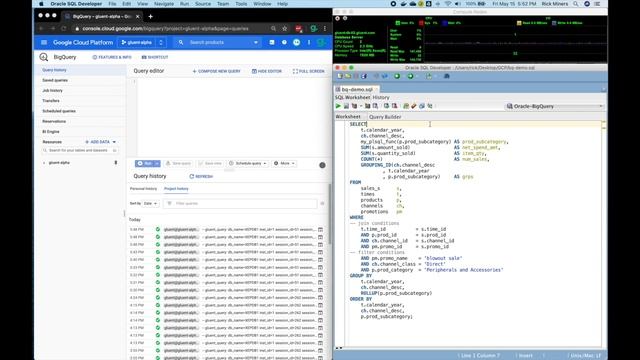Click Transfers in BigQuery sidebar
The width and height of the screenshot is (640, 360).
[x=51, y=101]
